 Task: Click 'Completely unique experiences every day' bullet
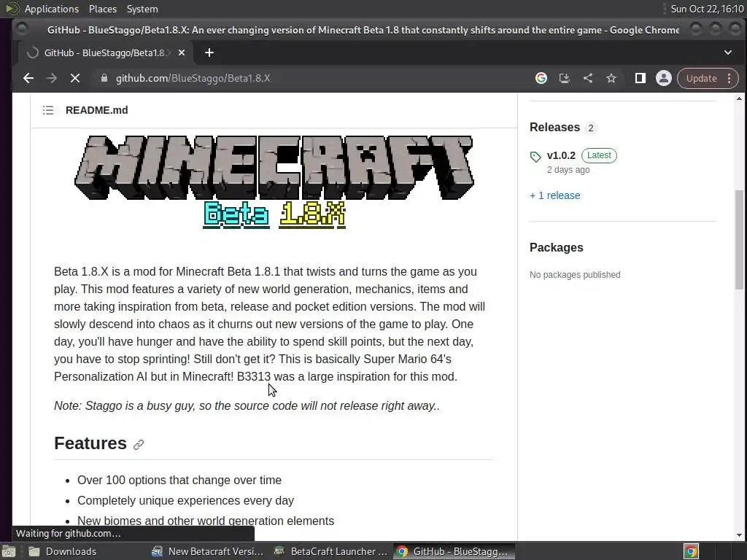[x=186, y=500]
